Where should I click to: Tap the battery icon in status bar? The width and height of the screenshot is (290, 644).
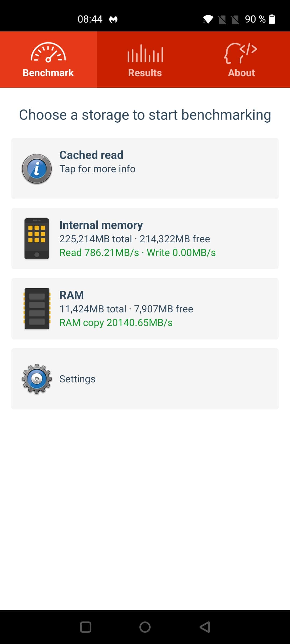click(x=272, y=19)
